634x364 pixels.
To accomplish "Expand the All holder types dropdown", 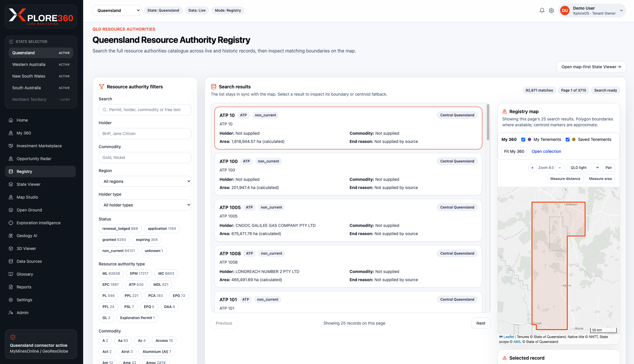I will pyautogui.click(x=145, y=205).
